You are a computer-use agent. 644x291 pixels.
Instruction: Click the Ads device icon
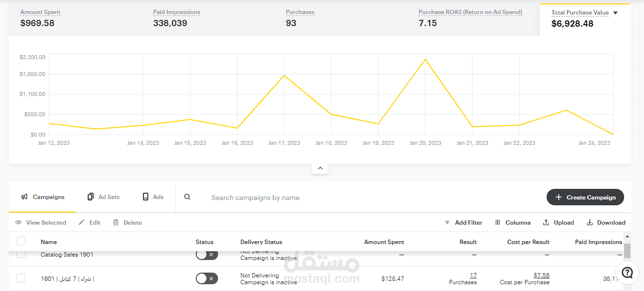145,197
